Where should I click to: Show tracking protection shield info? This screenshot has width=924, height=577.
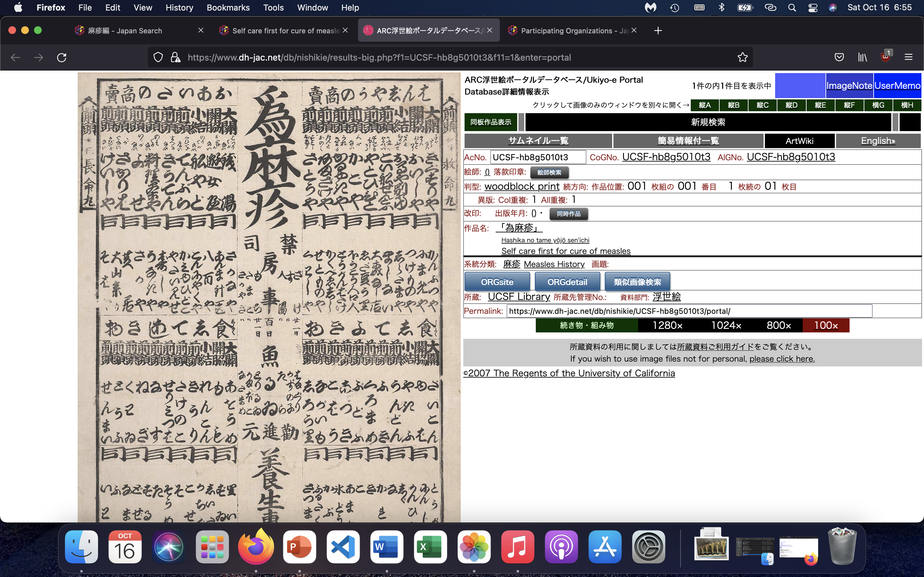pyautogui.click(x=158, y=58)
